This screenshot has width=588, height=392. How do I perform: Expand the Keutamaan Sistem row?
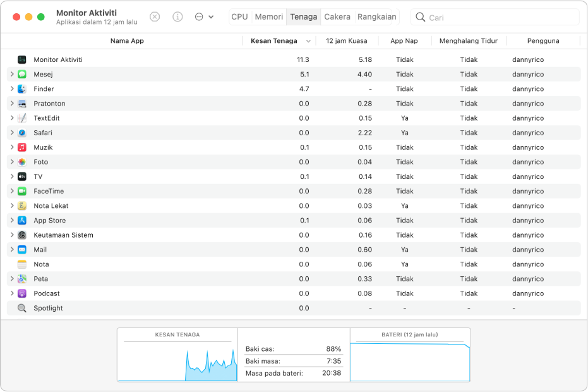tap(12, 235)
